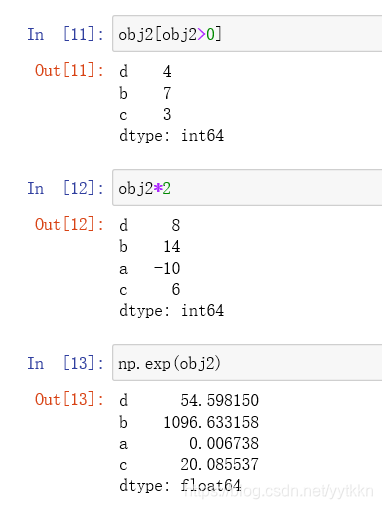382x509 pixels.
Task: Click dtype: int64 under Out[12]
Action: click(x=171, y=311)
